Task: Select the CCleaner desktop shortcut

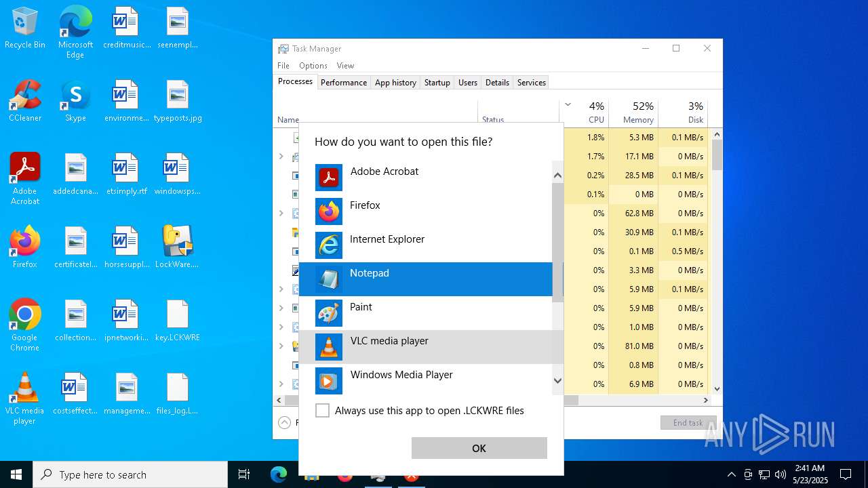Action: pos(25,101)
